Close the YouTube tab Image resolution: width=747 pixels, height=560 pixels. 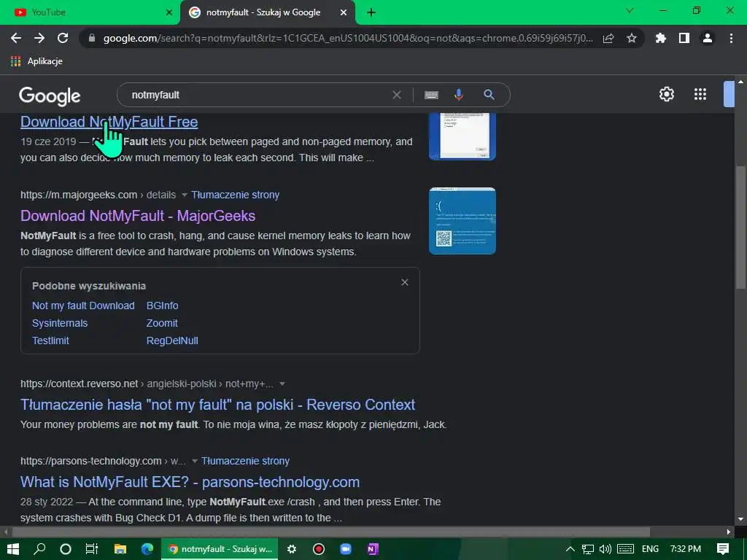pyautogui.click(x=169, y=12)
